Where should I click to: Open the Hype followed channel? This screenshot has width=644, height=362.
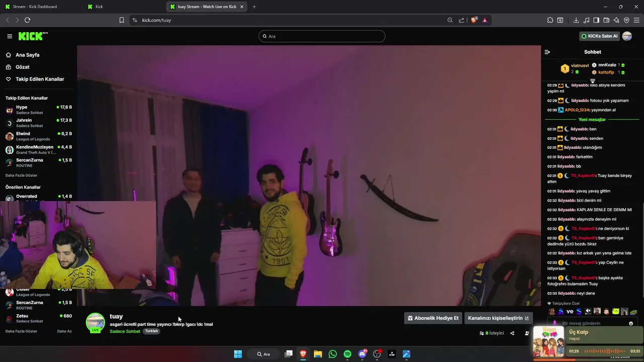(x=39, y=110)
